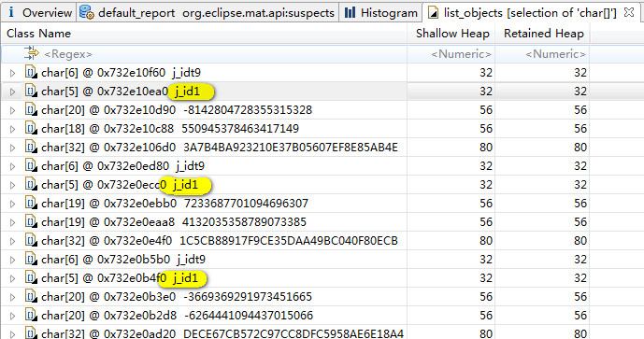Click array icon of char[19] @ 0x732e0eaa8

point(31,221)
